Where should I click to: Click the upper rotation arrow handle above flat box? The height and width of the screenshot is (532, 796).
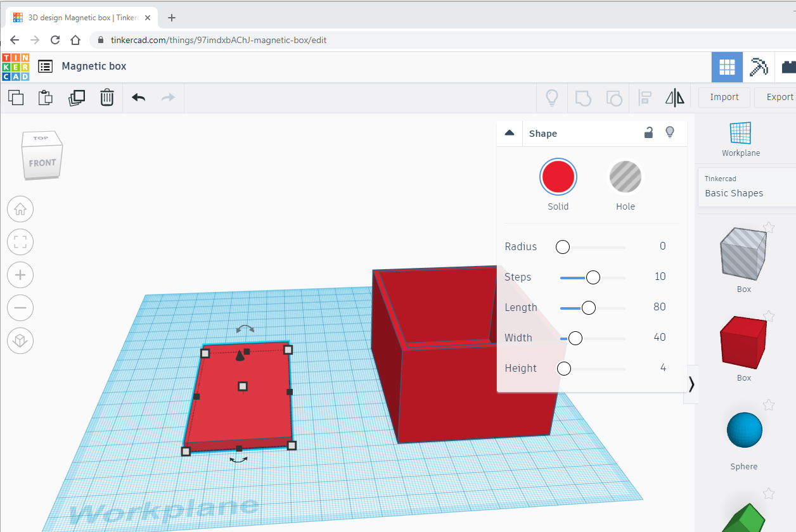[x=245, y=329]
